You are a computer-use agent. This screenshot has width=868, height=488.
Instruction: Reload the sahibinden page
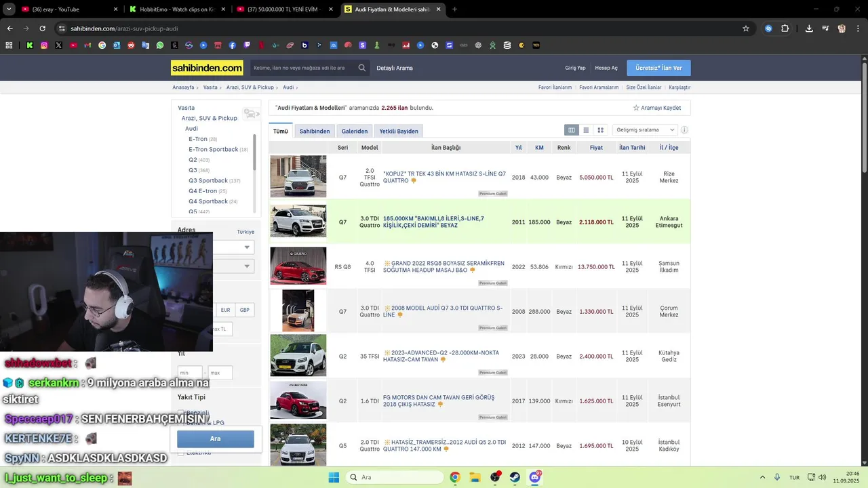click(42, 28)
